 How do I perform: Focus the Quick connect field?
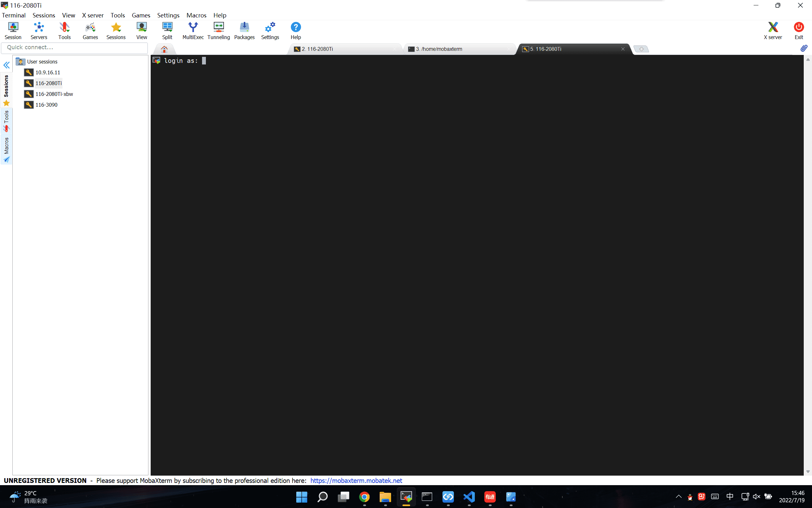[75, 47]
